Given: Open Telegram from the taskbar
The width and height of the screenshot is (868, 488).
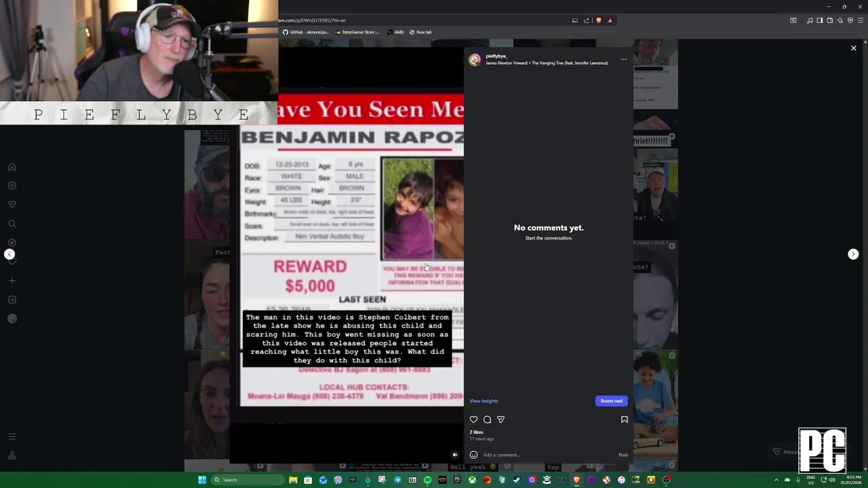Looking at the screenshot, I should [397, 480].
